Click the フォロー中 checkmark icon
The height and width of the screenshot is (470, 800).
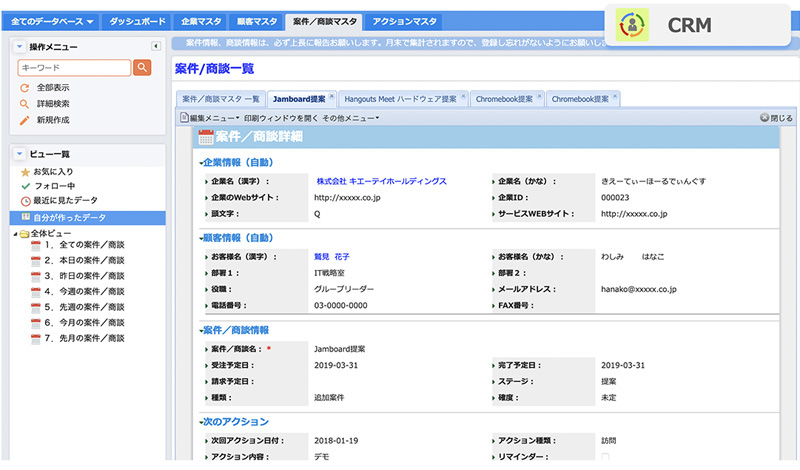click(25, 186)
